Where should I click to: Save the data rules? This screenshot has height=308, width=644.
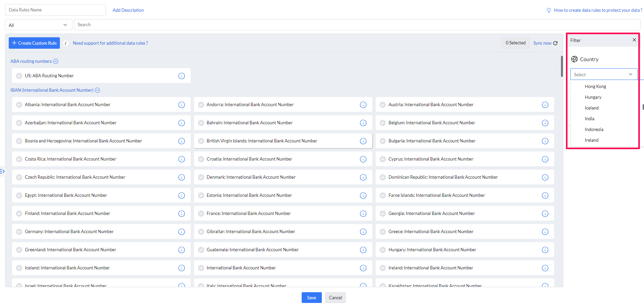(x=311, y=298)
